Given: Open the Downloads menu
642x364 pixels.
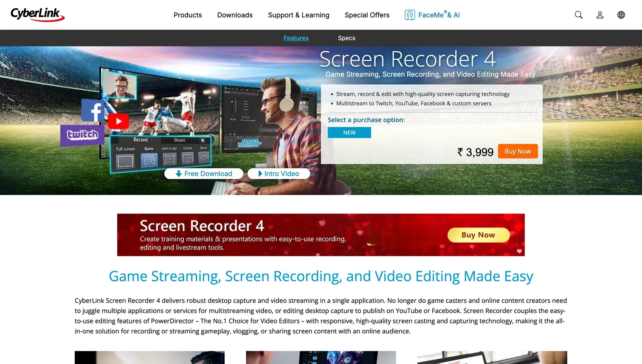Looking at the screenshot, I should coord(235,15).
